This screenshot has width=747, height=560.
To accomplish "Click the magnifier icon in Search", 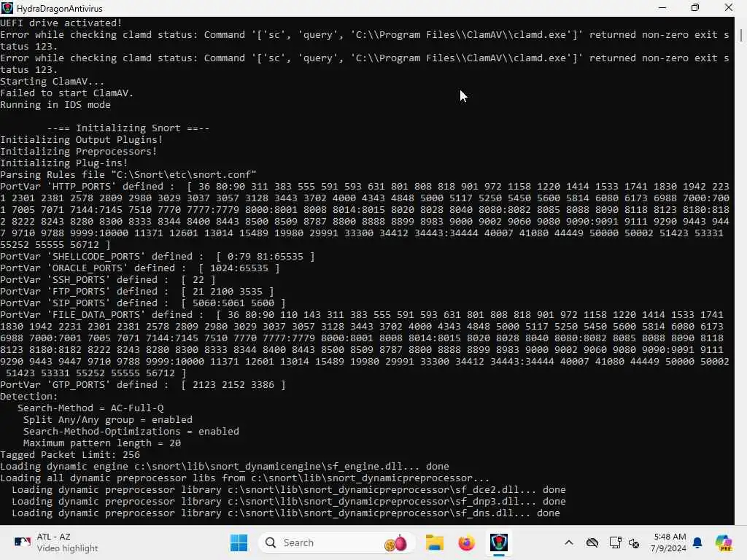I will click(x=271, y=542).
